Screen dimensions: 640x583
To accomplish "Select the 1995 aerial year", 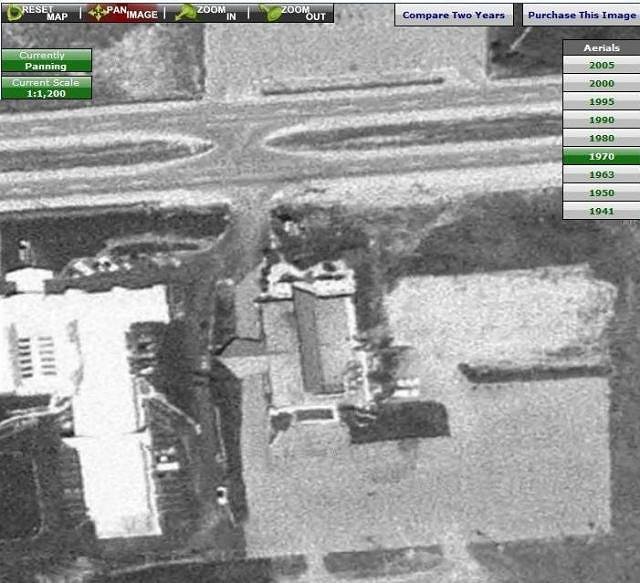I will (x=601, y=102).
